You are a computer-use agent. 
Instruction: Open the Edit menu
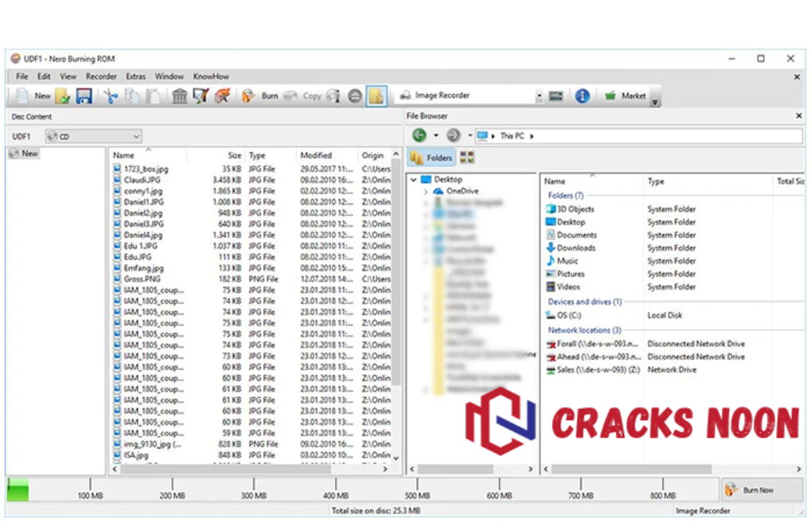click(44, 76)
